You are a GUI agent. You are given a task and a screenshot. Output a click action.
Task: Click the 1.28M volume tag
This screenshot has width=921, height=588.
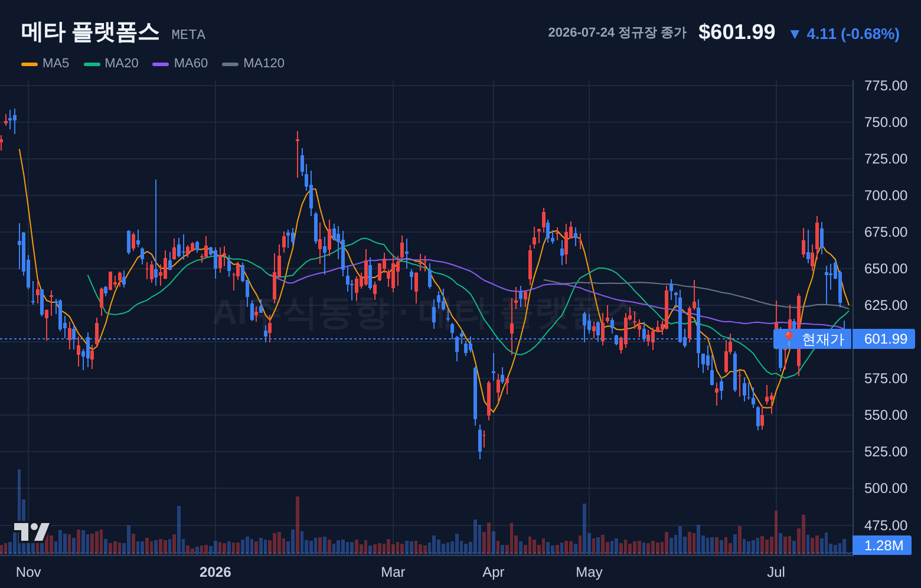883,545
